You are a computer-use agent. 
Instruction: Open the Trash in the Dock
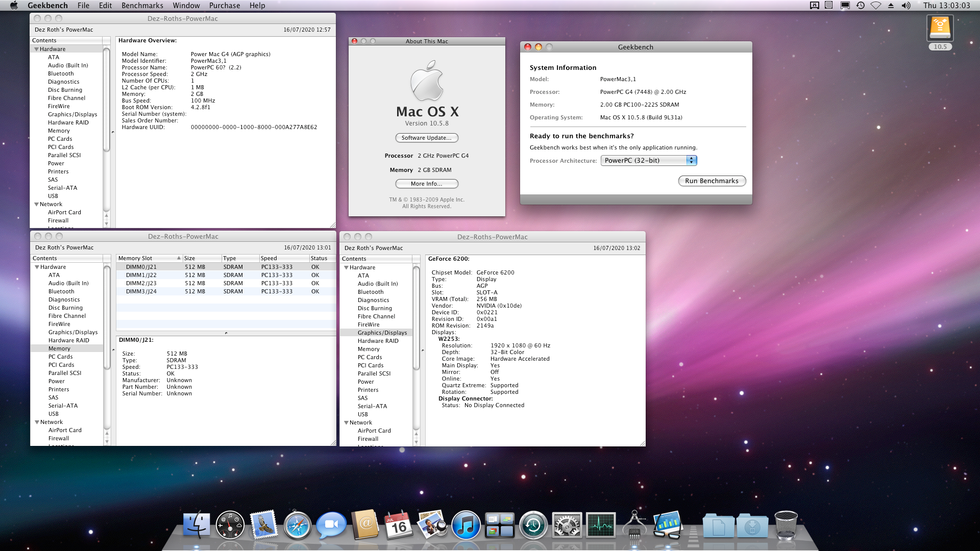pos(786,525)
